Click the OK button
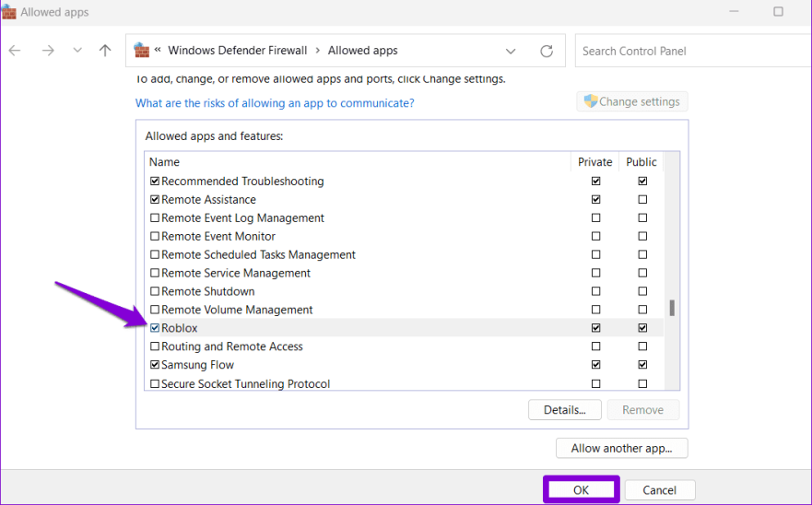The image size is (812, 505). point(581,490)
